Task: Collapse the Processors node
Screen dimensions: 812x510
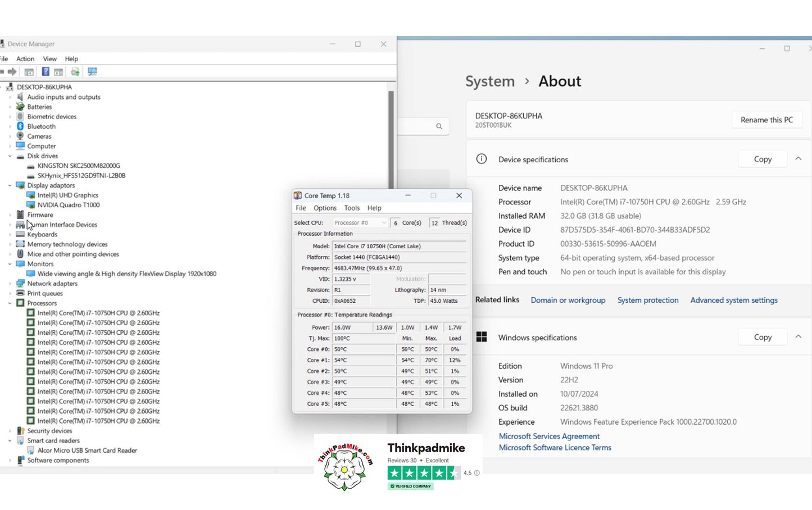Action: pos(10,303)
